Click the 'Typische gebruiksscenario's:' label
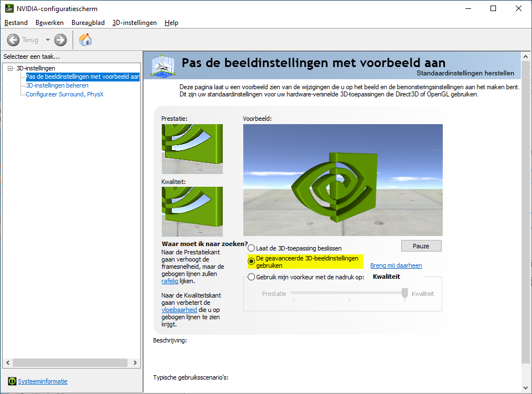 [191, 377]
